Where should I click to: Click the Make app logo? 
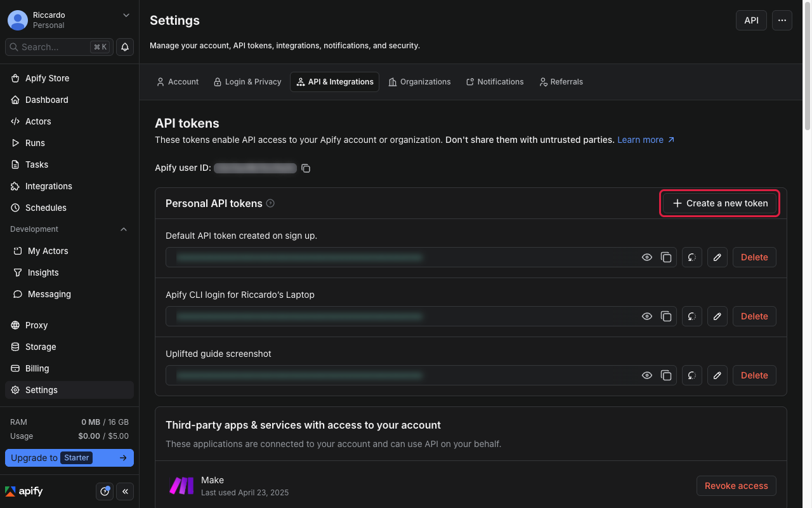(181, 486)
